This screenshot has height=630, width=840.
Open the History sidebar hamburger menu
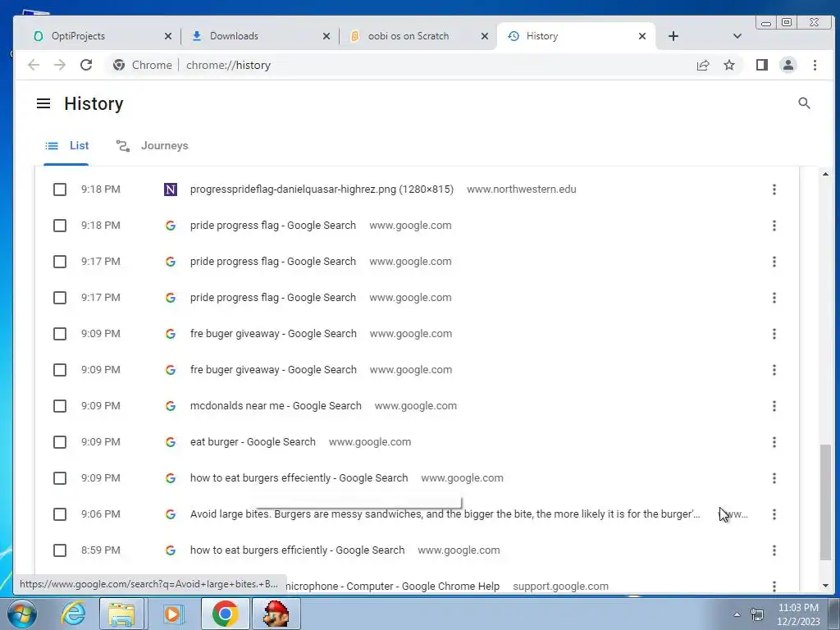[43, 103]
